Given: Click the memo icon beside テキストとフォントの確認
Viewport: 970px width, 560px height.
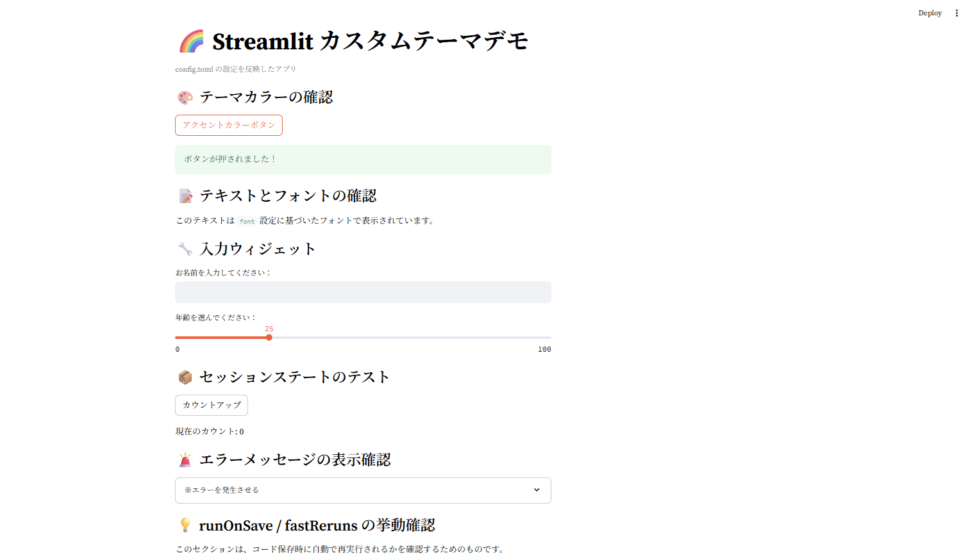Looking at the screenshot, I should pos(185,195).
